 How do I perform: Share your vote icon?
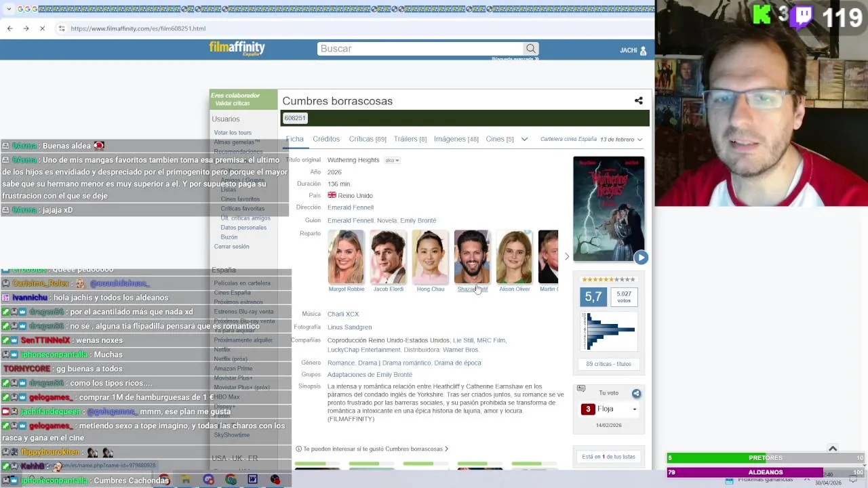(636, 394)
